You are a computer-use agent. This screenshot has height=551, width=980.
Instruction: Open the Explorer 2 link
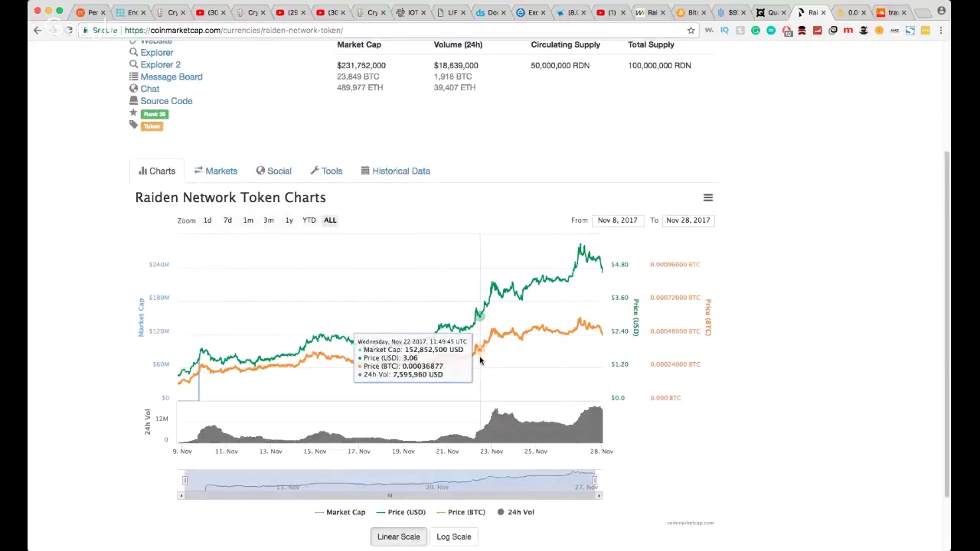[x=160, y=65]
